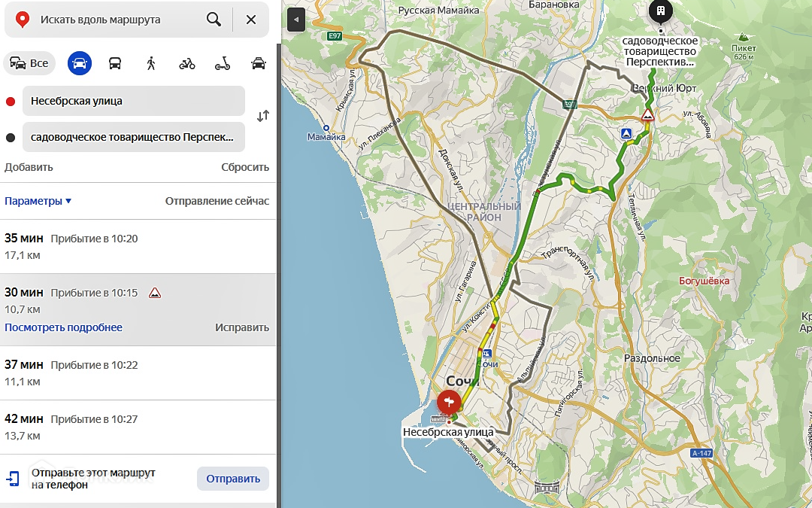
Task: Select the 37 мин 11,1 км route
Action: 138,373
